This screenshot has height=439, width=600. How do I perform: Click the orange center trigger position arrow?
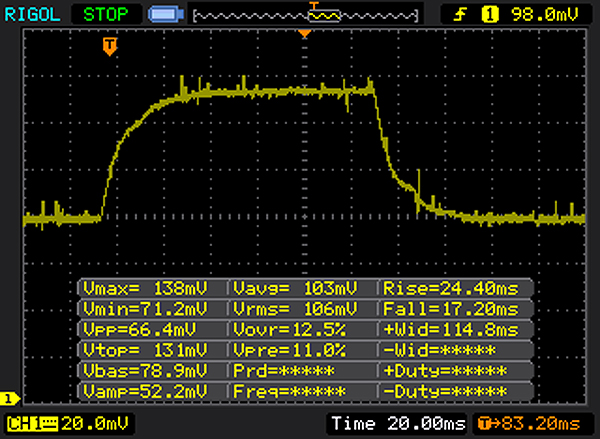pyautogui.click(x=305, y=35)
